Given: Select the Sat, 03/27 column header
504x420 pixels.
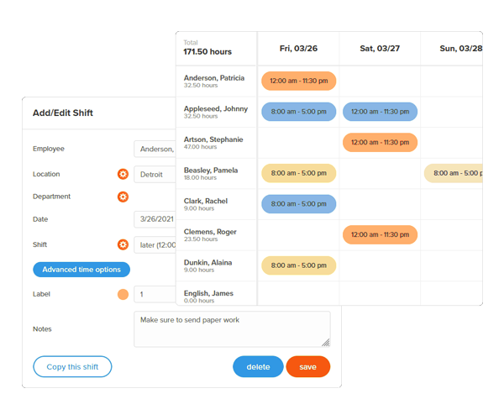Looking at the screenshot, I should click(380, 49).
